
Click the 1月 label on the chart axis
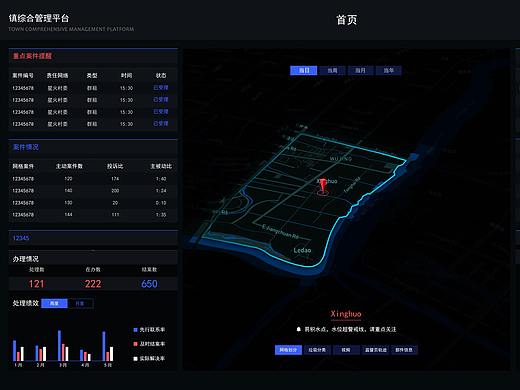tap(18, 365)
